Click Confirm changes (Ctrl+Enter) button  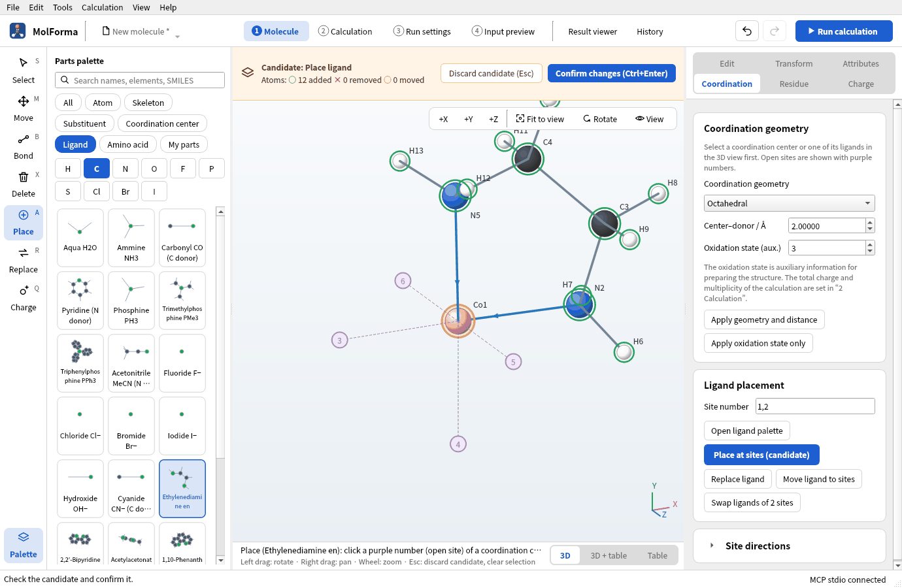coord(611,73)
